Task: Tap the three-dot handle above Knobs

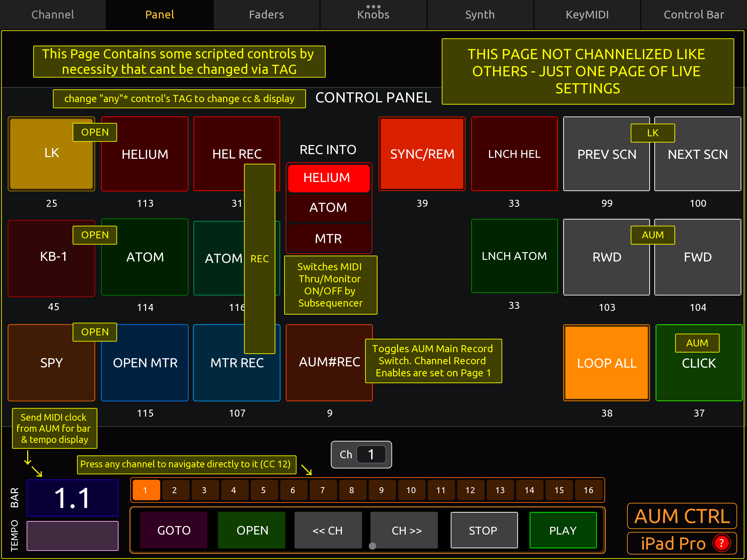Action: coord(373,6)
